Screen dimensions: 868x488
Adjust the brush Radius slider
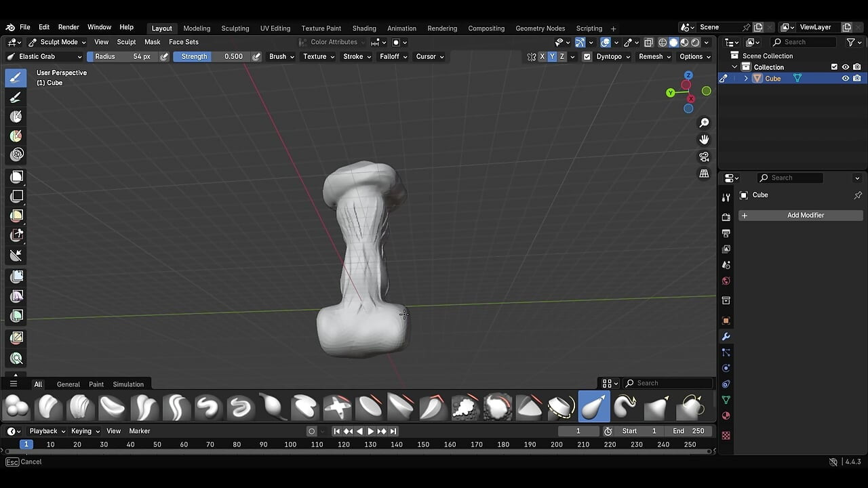point(123,56)
